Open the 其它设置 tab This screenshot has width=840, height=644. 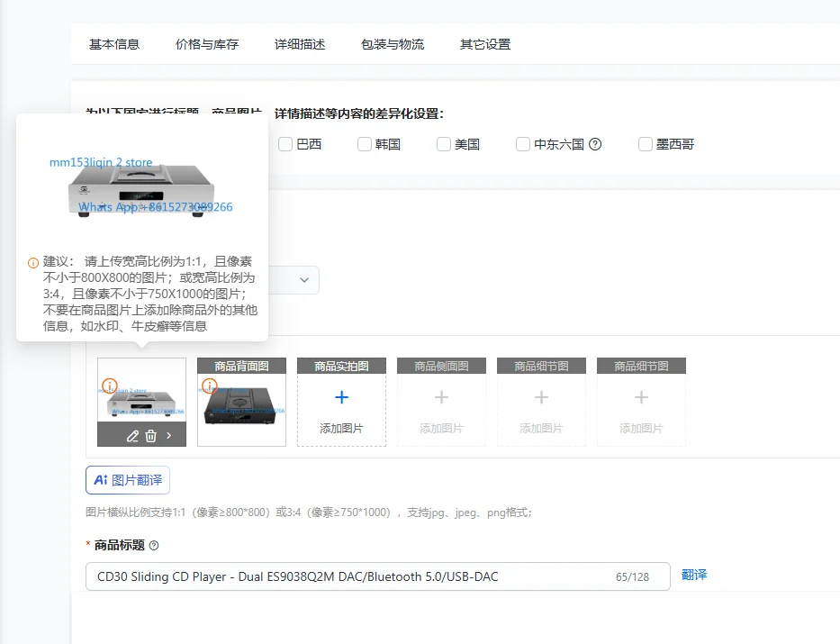pyautogui.click(x=485, y=44)
